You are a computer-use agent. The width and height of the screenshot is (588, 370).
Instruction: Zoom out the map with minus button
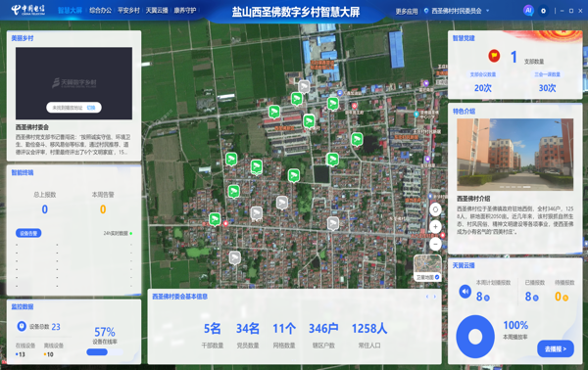pos(435,244)
